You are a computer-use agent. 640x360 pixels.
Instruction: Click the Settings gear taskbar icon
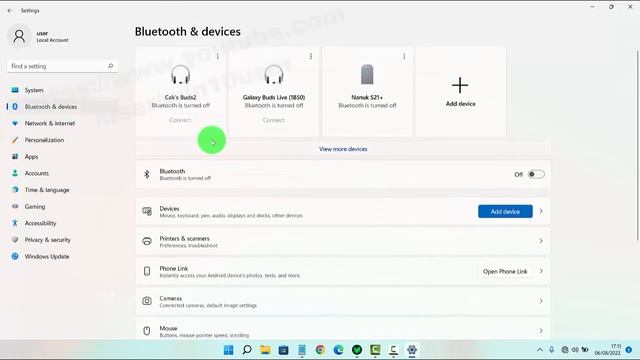[412, 350]
